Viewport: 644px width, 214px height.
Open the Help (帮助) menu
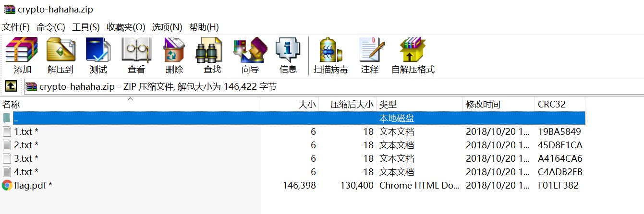pyautogui.click(x=204, y=27)
